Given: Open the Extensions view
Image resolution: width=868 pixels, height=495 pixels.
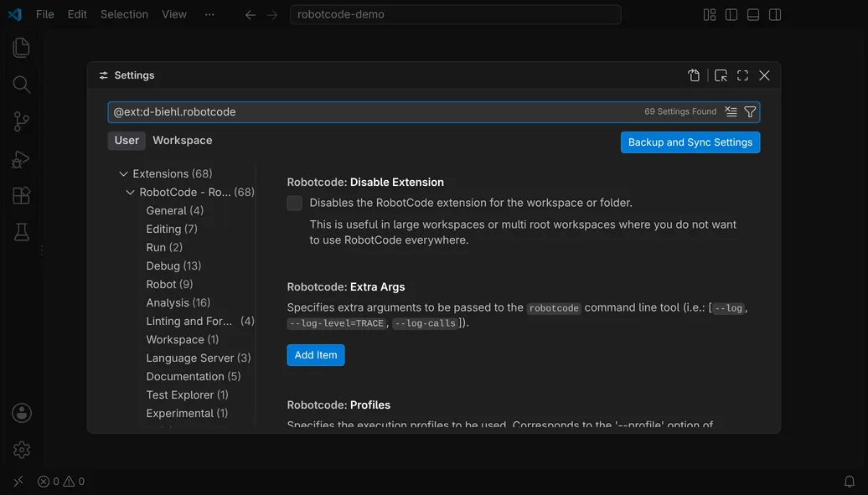Looking at the screenshot, I should coord(21,195).
